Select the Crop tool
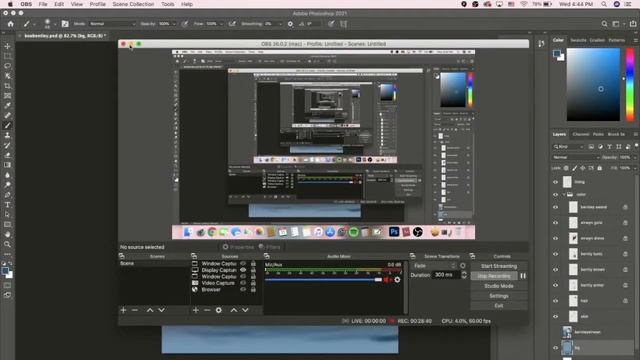640x360 pixels. [7, 86]
